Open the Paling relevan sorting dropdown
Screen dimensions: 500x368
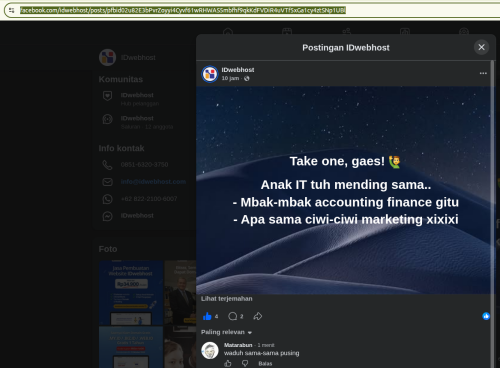click(x=226, y=332)
